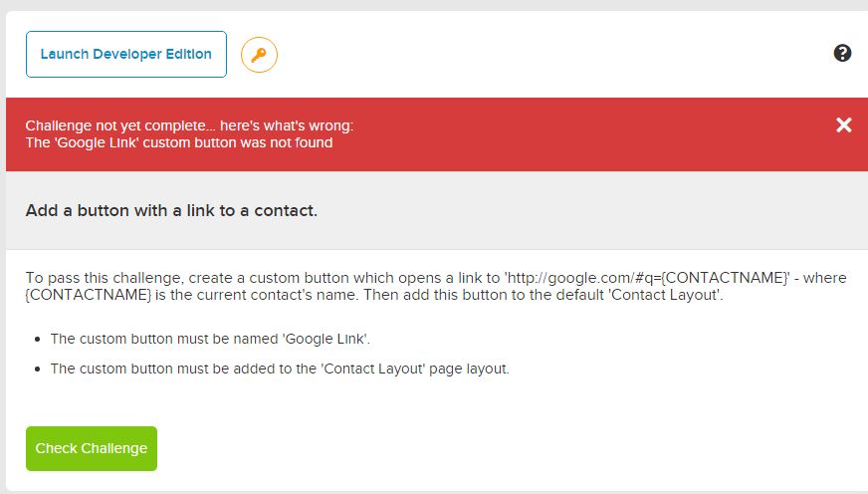Click the first bullet point dot

36,340
